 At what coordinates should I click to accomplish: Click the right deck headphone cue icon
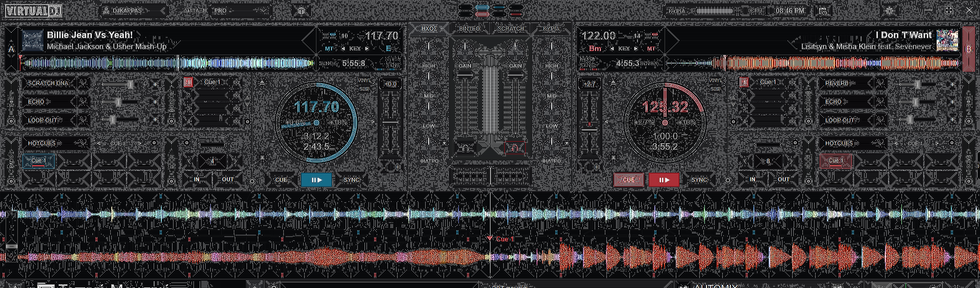[514, 148]
